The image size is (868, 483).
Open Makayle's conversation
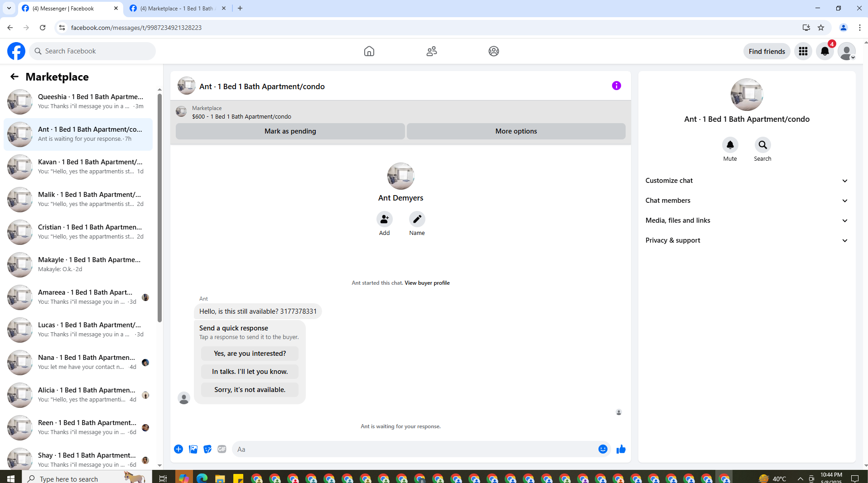coord(78,264)
